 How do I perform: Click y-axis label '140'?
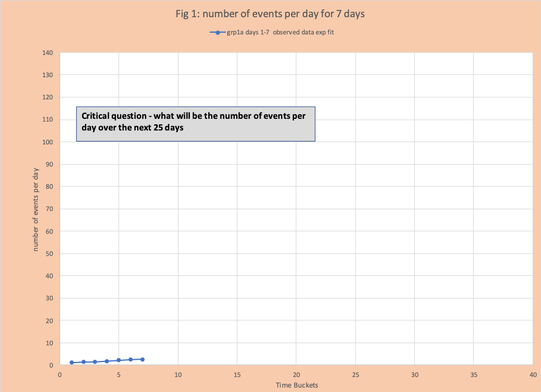coord(48,53)
